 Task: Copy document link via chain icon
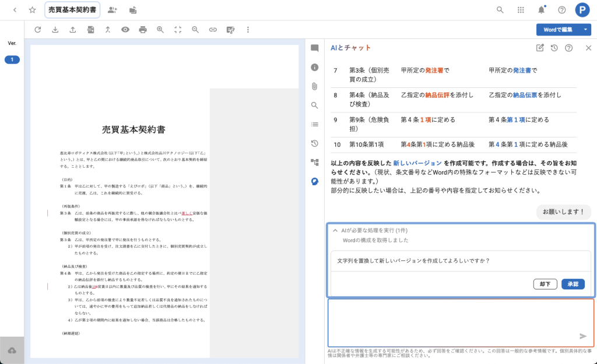(213, 29)
